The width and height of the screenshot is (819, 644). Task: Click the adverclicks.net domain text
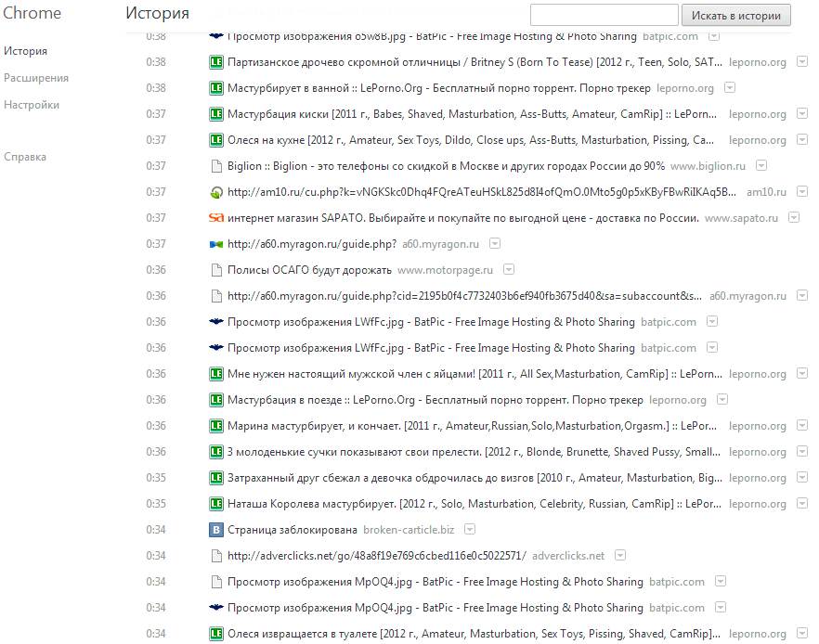tap(568, 557)
